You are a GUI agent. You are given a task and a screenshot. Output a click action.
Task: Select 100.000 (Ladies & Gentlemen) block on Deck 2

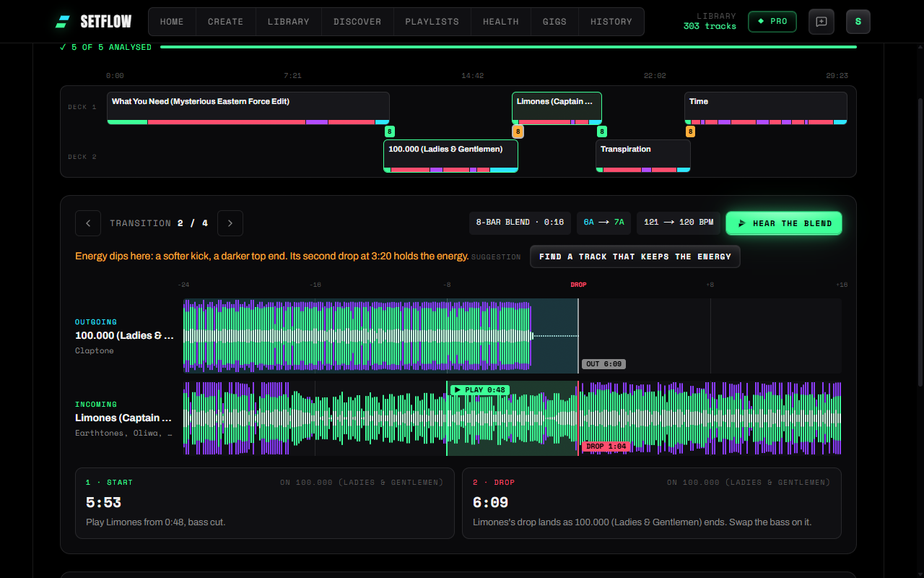click(x=450, y=155)
